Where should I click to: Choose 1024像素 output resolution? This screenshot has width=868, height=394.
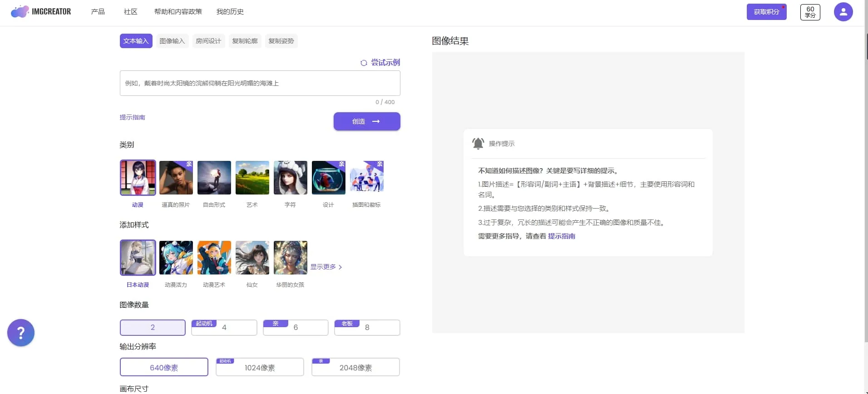click(x=260, y=367)
